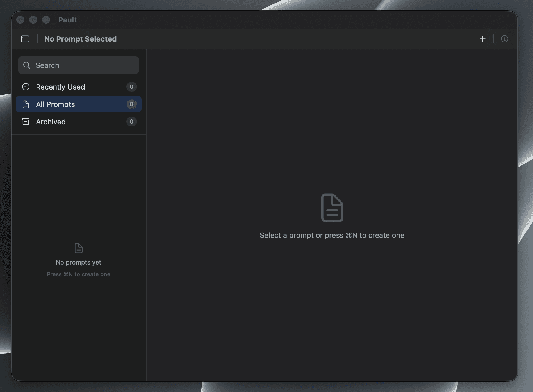Click the All Prompts count badge
Viewport: 533px width, 392px height.
131,104
